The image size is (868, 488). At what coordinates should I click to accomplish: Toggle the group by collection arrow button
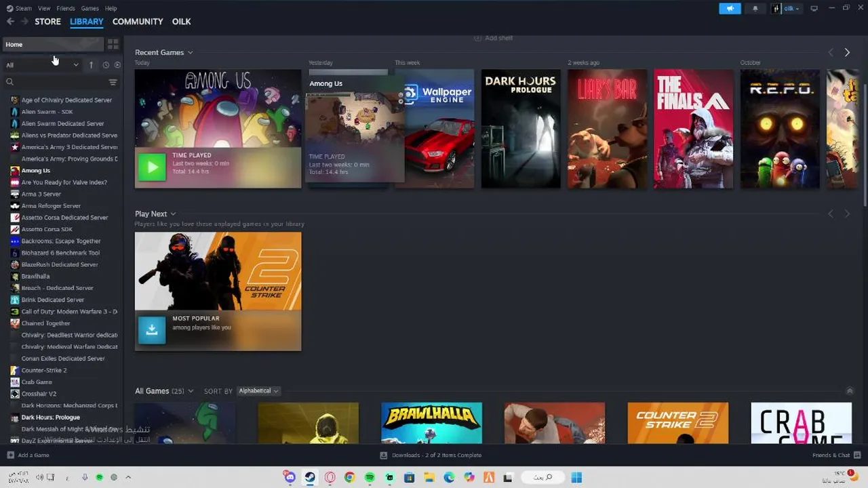pos(91,65)
